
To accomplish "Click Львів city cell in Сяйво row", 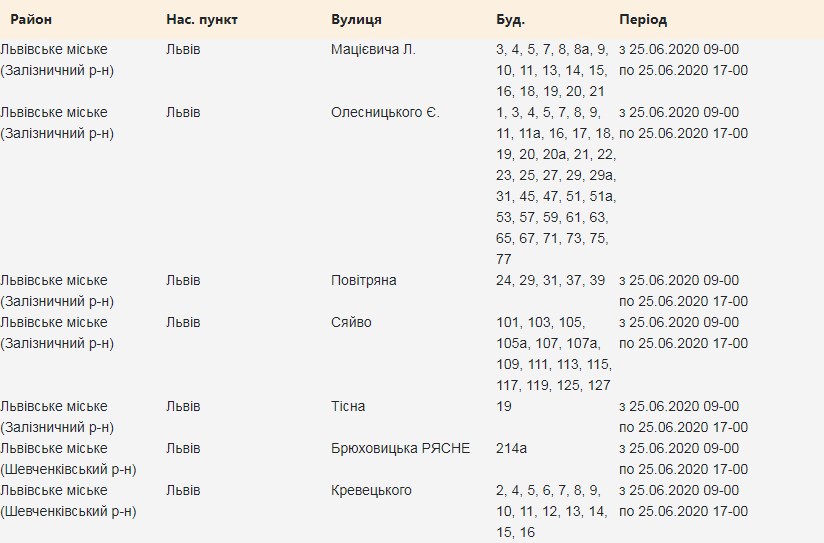I will pos(183,322).
